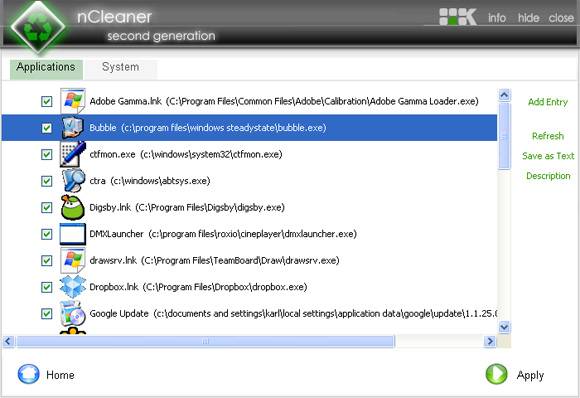Image resolution: width=580 pixels, height=398 pixels.
Task: Select the ctfmon.exe entry text
Action: coord(186,154)
